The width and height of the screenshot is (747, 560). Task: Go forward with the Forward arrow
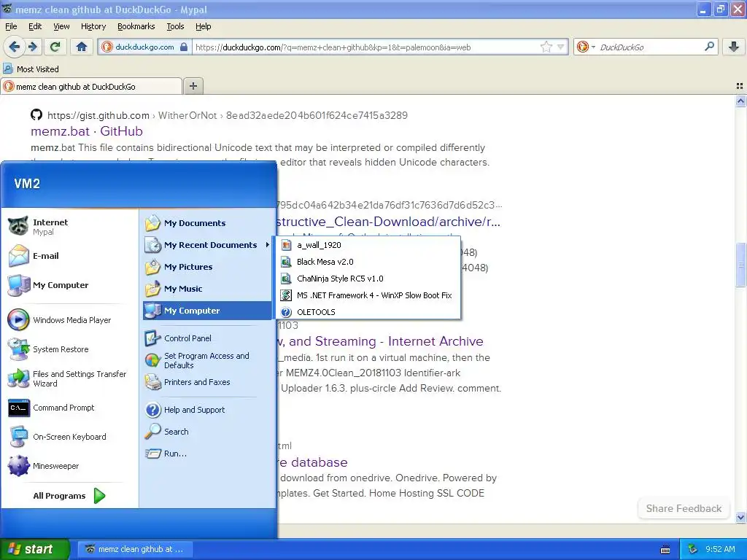pyautogui.click(x=32, y=47)
